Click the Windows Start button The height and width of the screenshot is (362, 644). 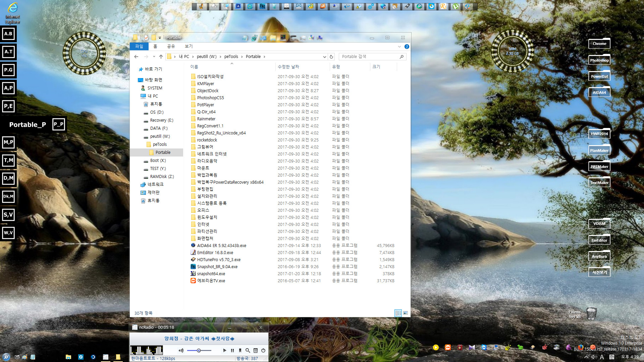click(6, 357)
